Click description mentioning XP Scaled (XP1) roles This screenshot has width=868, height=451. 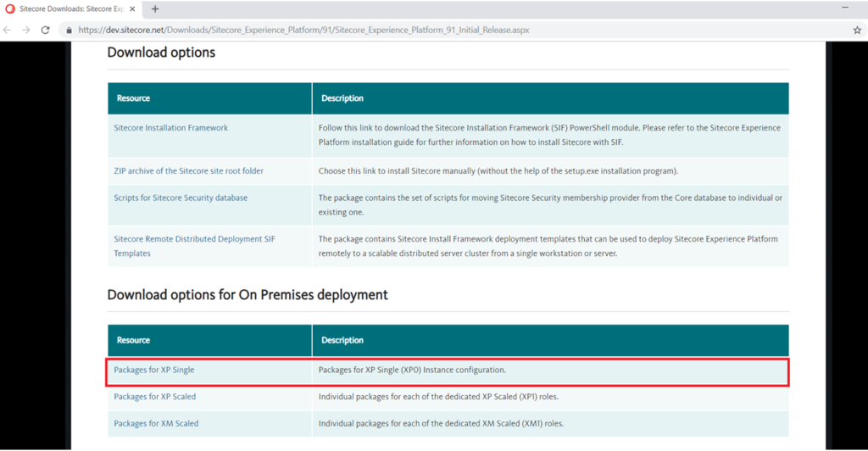438,397
